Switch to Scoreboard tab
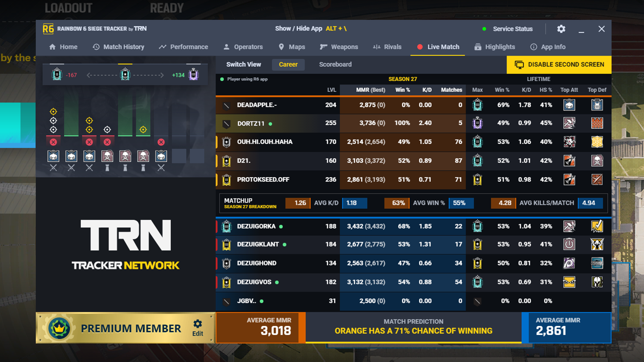Image resolution: width=644 pixels, height=362 pixels. pos(335,64)
